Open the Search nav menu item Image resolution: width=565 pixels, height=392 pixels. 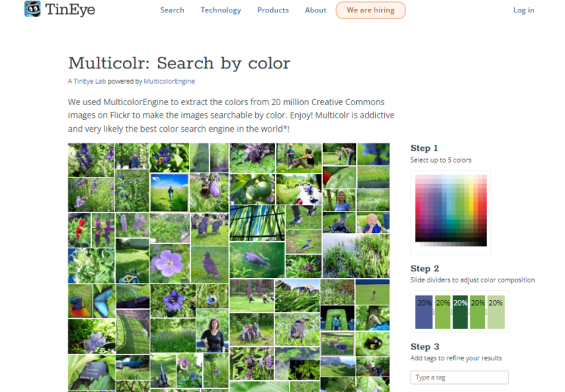(x=172, y=10)
